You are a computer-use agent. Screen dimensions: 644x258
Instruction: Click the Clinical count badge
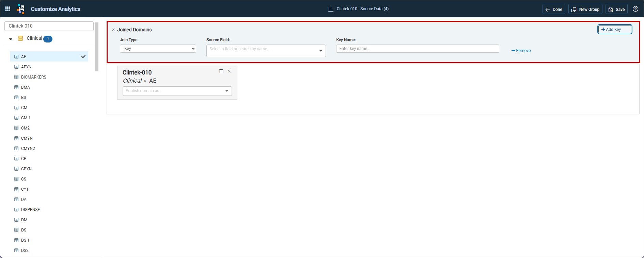(x=48, y=39)
